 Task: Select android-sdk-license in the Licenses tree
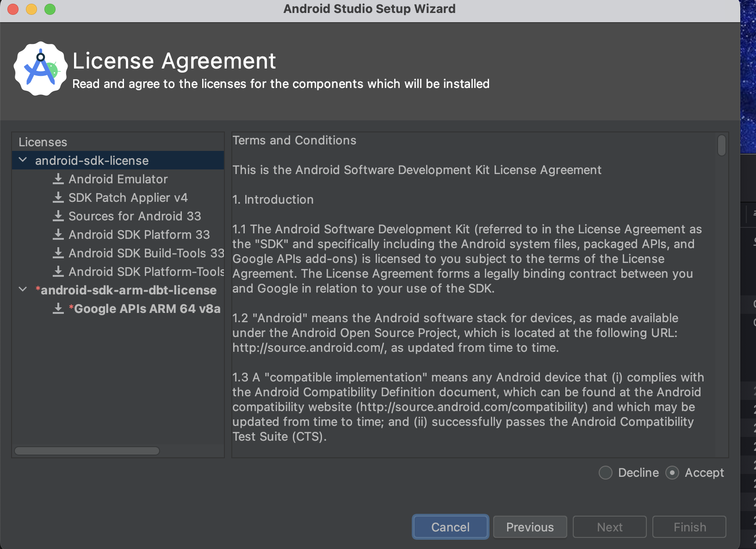(x=118, y=160)
